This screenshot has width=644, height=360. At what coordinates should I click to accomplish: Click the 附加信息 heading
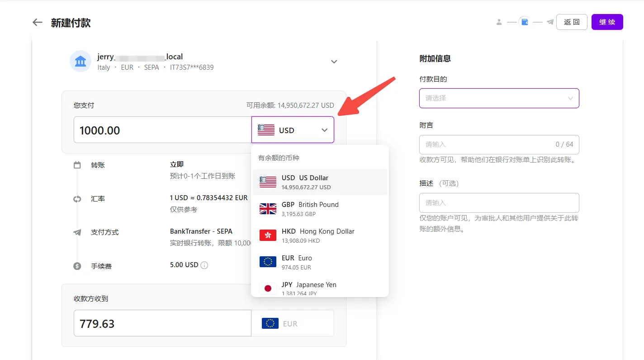pyautogui.click(x=435, y=58)
